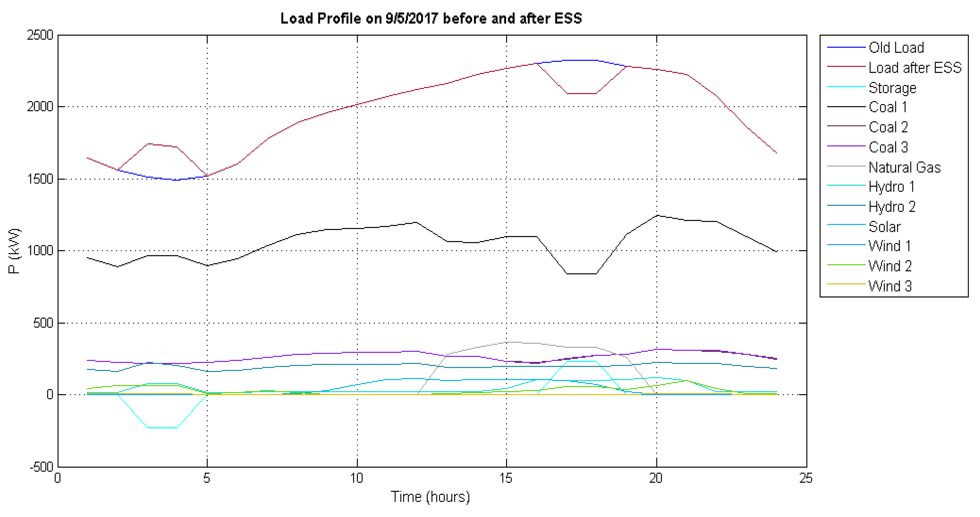The image size is (980, 517).
Task: Click the Wind 3 legend label
Action: pyautogui.click(x=890, y=286)
